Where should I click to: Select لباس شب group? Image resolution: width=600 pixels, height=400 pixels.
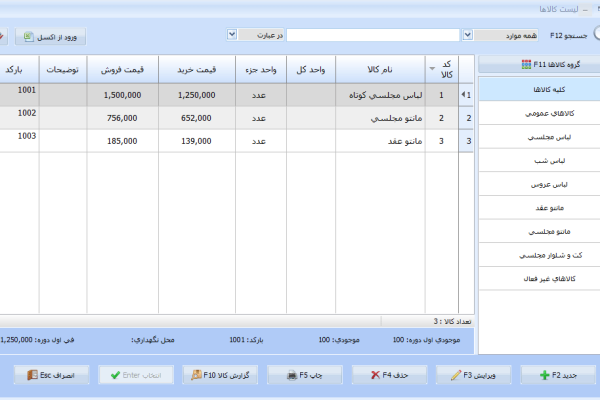tap(539, 160)
